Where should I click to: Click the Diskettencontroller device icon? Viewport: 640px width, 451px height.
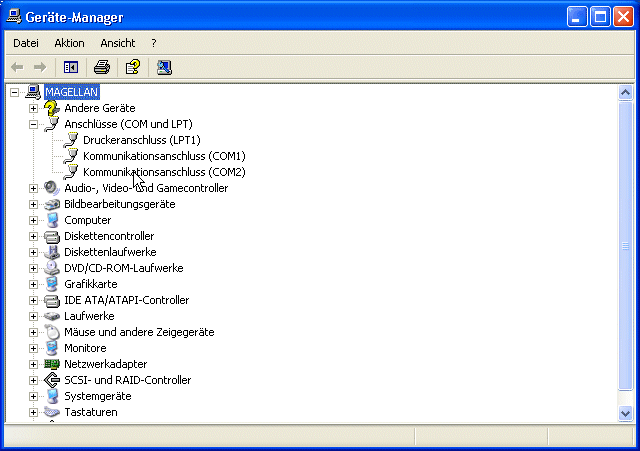coord(52,236)
